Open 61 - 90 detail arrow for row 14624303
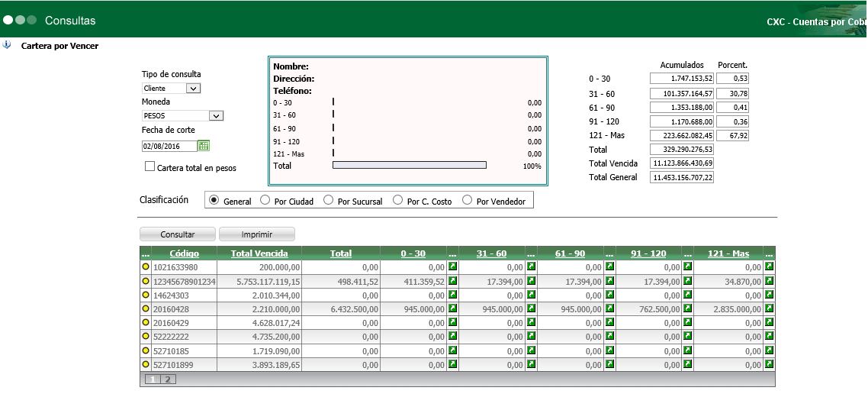868x410 pixels. (609, 295)
